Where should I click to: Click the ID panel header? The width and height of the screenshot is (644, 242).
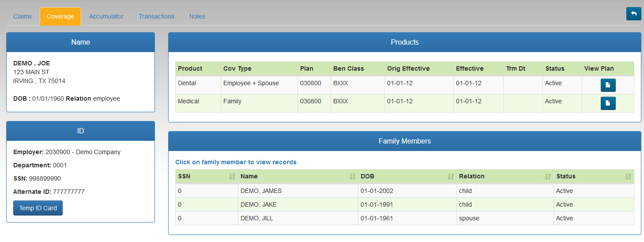[80, 131]
